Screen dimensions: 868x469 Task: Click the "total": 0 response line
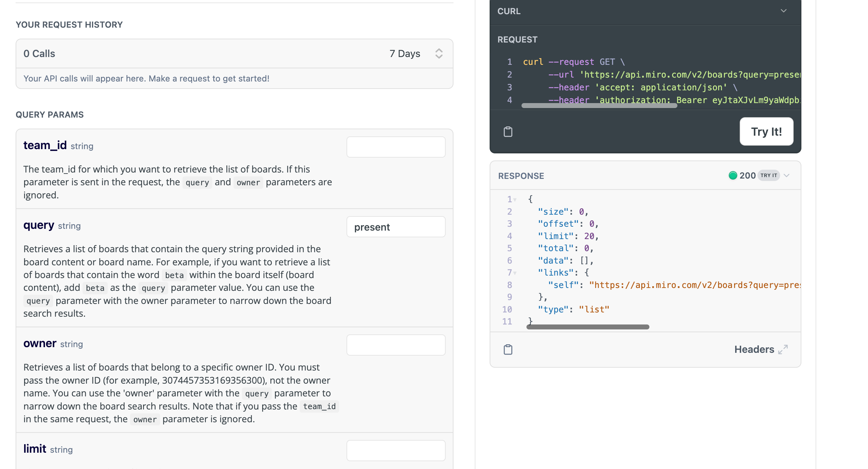[566, 248]
